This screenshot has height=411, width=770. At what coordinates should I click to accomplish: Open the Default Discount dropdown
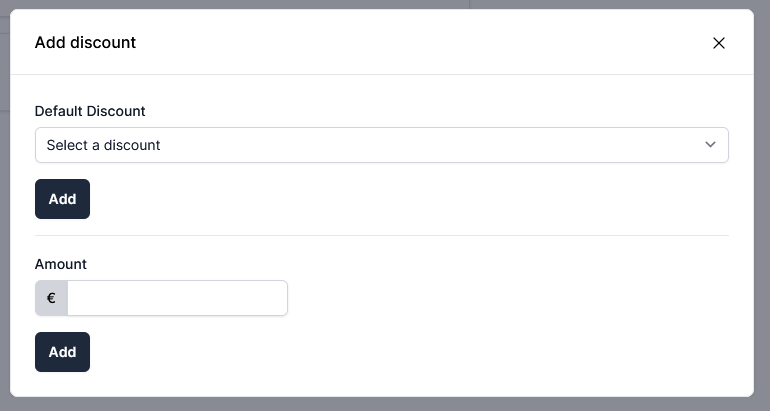[x=380, y=145]
